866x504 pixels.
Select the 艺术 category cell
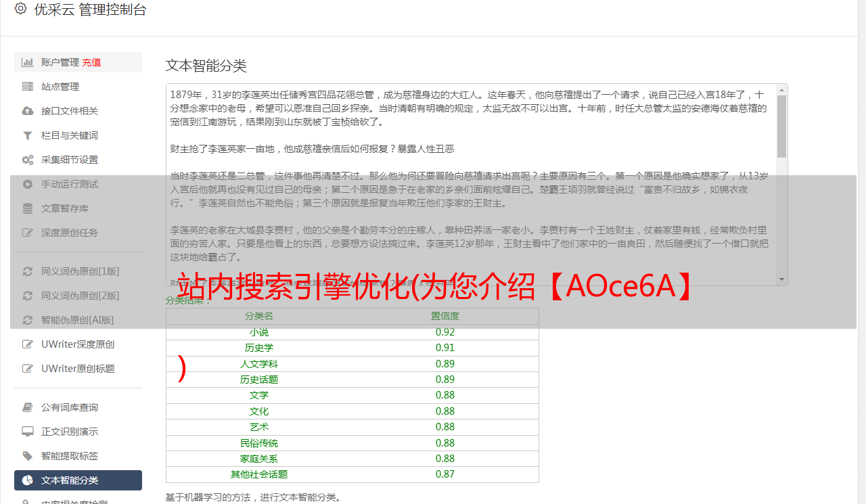click(259, 427)
